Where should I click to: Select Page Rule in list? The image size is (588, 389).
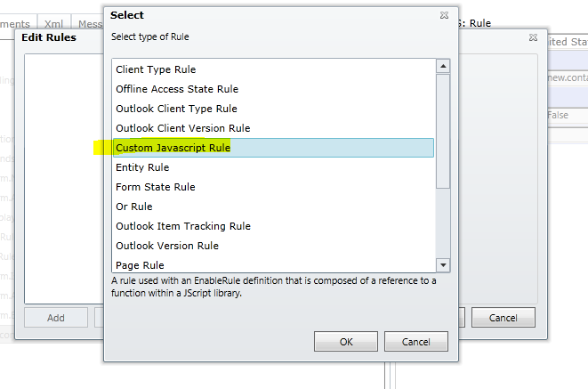click(x=140, y=264)
